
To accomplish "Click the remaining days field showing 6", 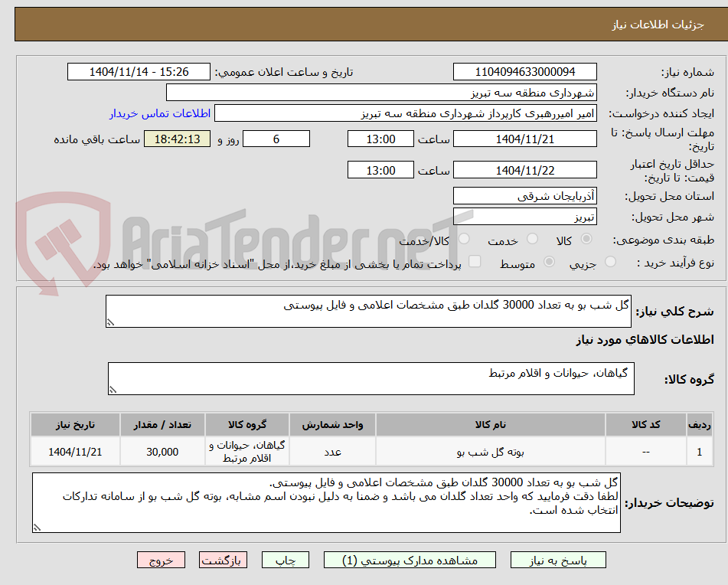I will click(x=276, y=139).
